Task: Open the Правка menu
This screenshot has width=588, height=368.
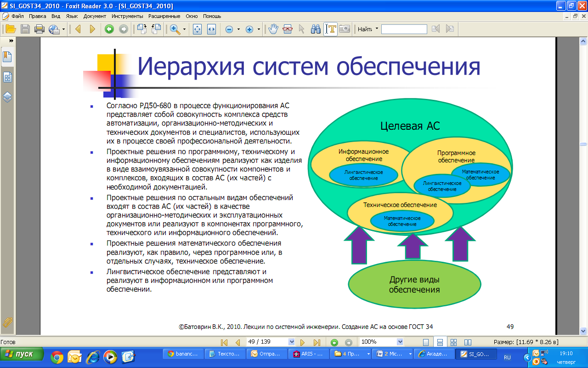Action: tap(38, 16)
